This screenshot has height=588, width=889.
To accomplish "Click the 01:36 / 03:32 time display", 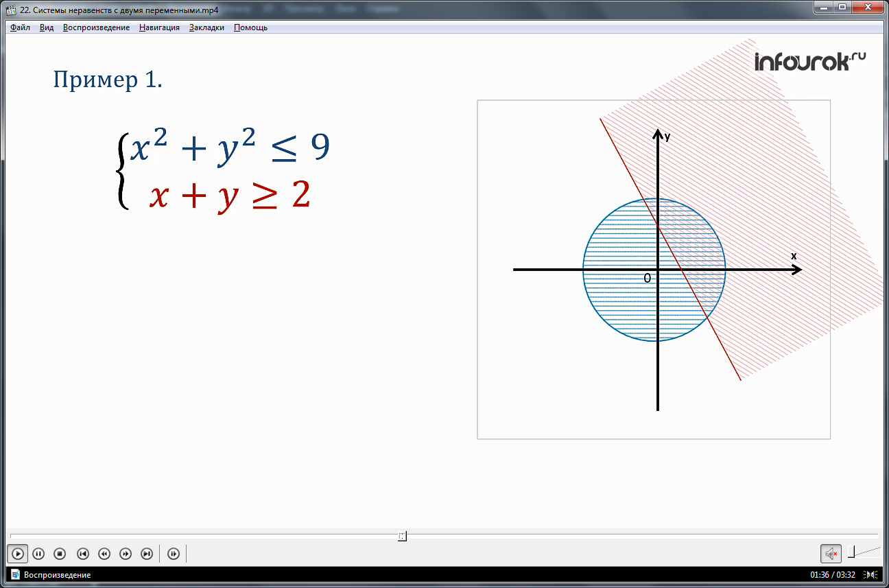I will point(833,575).
